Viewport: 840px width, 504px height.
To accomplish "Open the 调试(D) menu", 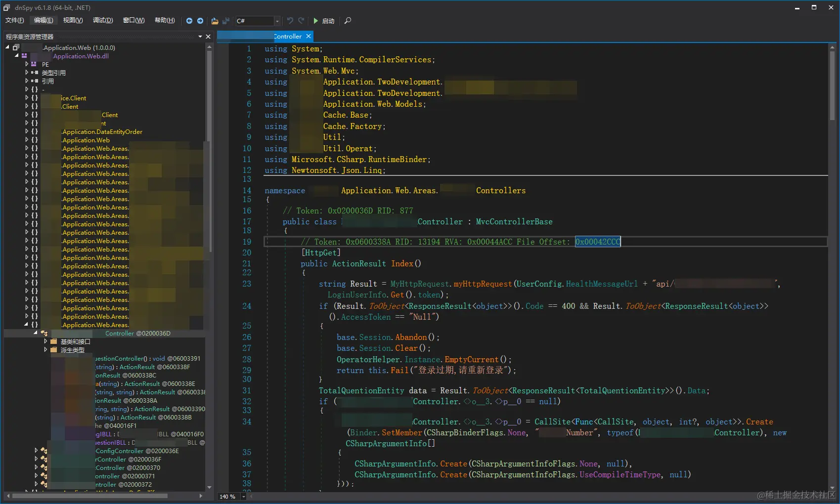I will [103, 20].
